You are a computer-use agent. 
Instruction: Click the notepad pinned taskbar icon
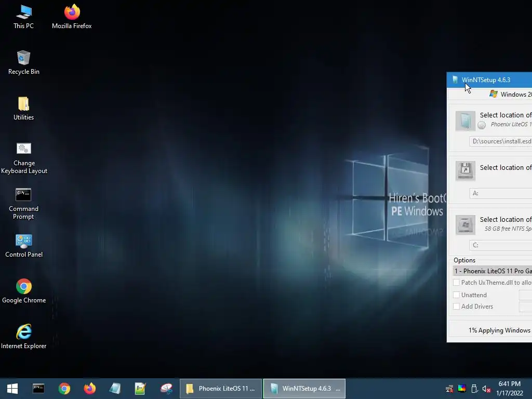pos(140,389)
